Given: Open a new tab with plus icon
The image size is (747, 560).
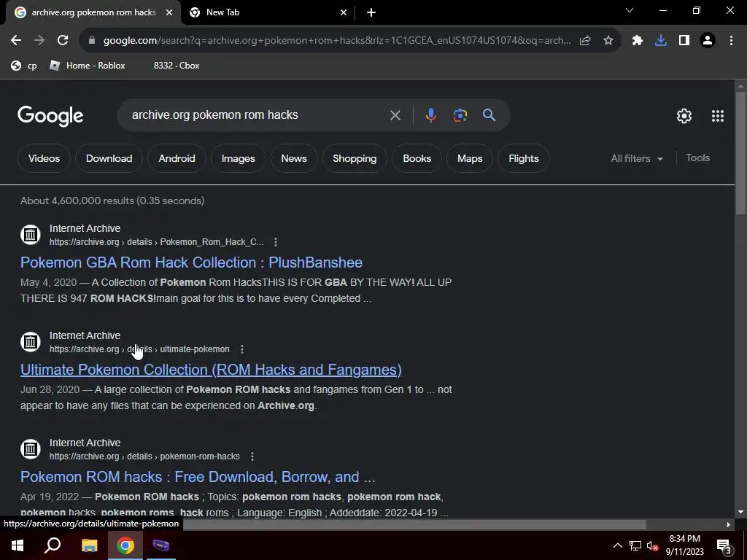Looking at the screenshot, I should tap(371, 12).
